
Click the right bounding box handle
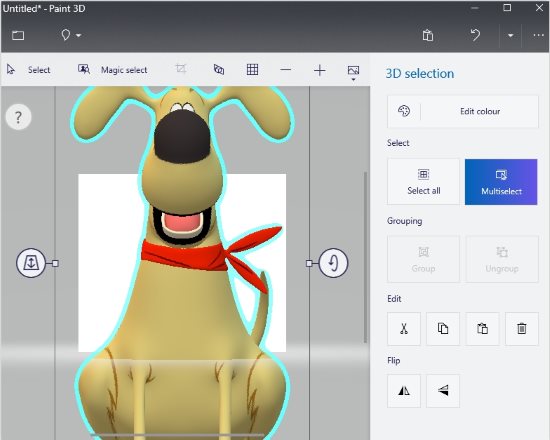[309, 263]
